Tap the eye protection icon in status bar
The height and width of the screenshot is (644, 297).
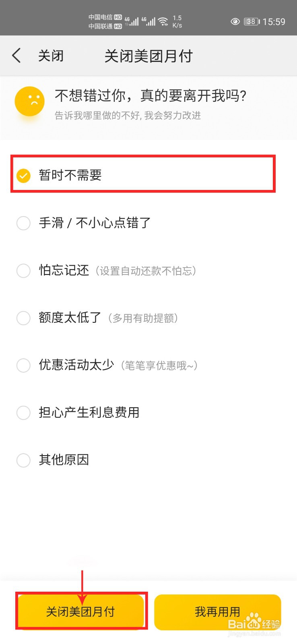235,21
